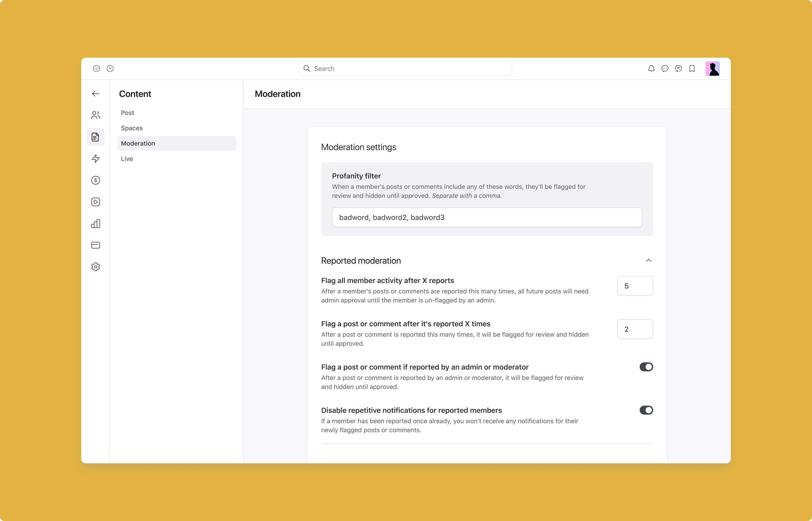Click the Profanity filter label
Screen dimensions: 812x521
[x=356, y=176]
